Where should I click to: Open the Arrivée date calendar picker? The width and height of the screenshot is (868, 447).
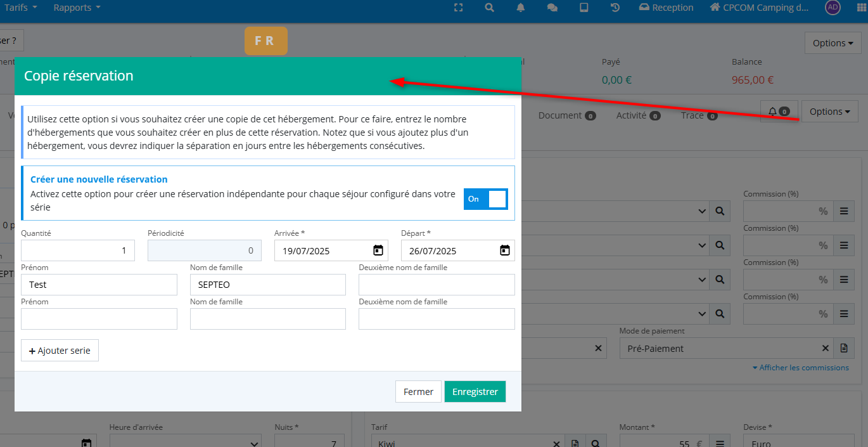click(x=378, y=250)
